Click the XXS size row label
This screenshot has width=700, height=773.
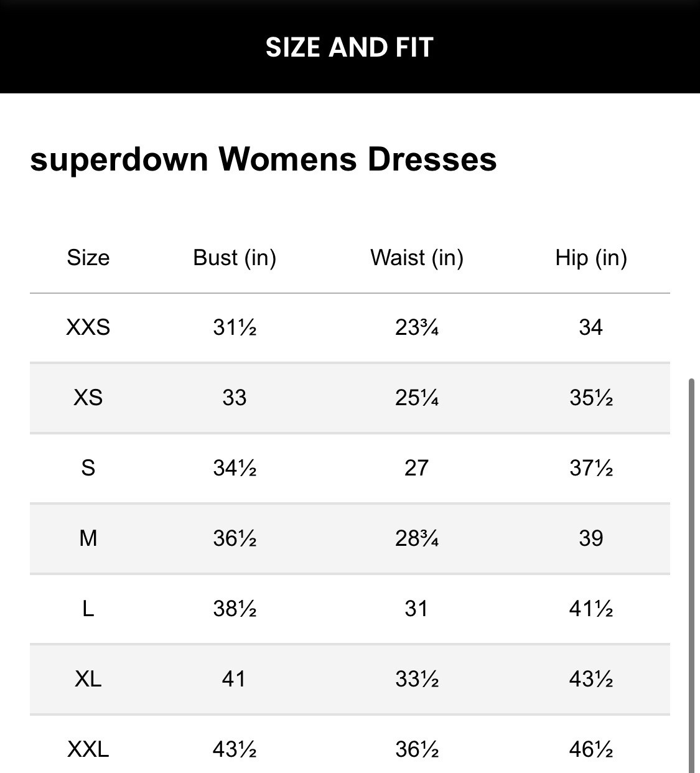point(88,327)
